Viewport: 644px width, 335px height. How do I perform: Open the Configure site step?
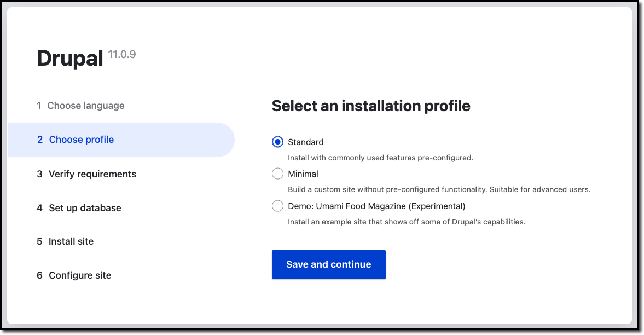79,275
